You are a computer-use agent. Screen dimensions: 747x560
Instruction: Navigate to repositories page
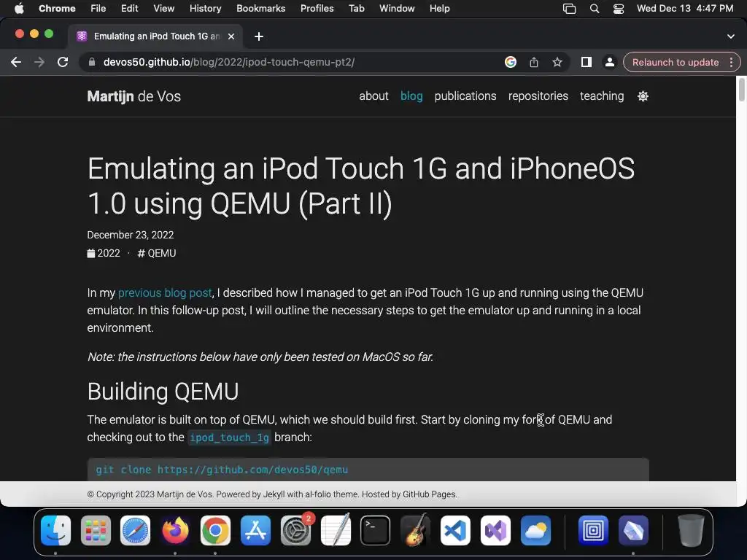538,96
